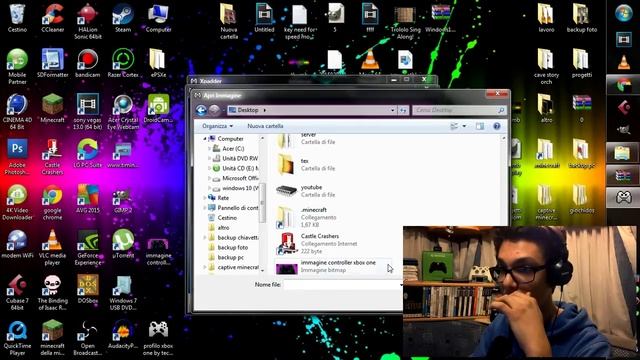This screenshot has height=360, width=640.
Task: Select backup pc in navigation tree
Action: (231, 258)
